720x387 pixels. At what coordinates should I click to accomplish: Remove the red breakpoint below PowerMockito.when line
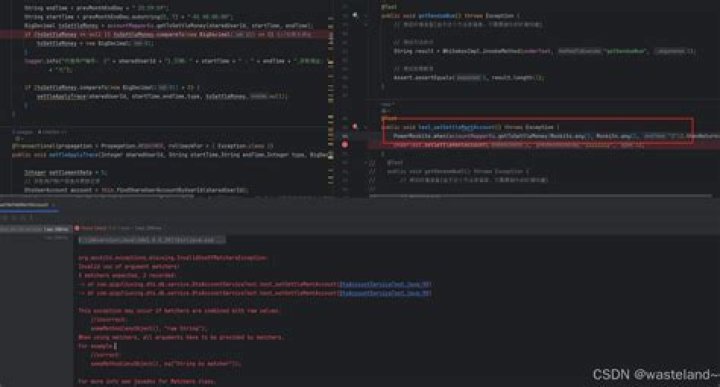tap(345, 145)
